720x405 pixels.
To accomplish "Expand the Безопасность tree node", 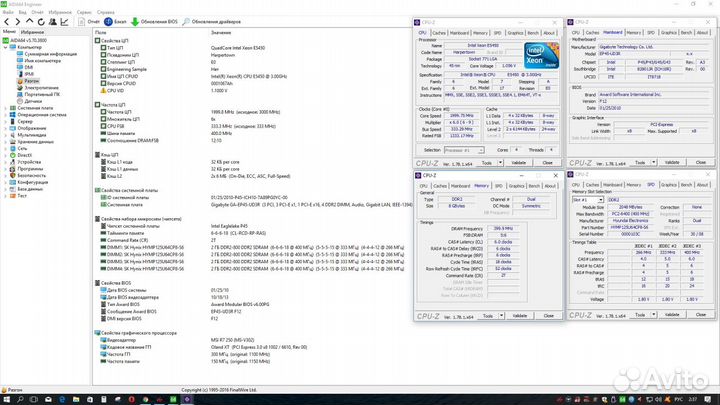I will (x=6, y=175).
